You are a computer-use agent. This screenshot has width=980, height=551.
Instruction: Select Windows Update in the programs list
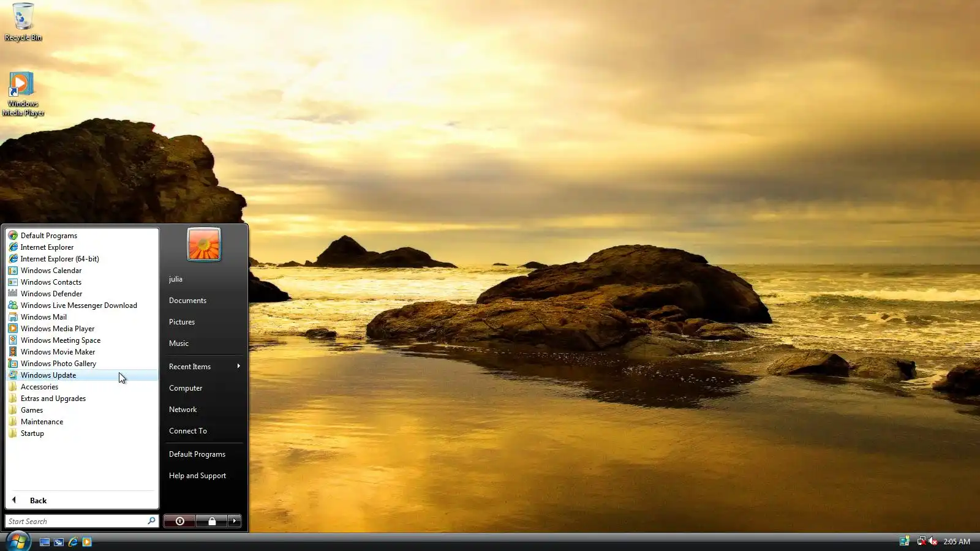tap(82, 375)
